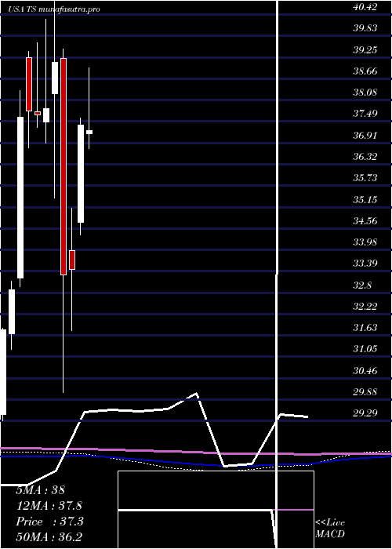Choose the 31.05 price value
The width and height of the screenshot is (392, 549).
click(x=365, y=349)
